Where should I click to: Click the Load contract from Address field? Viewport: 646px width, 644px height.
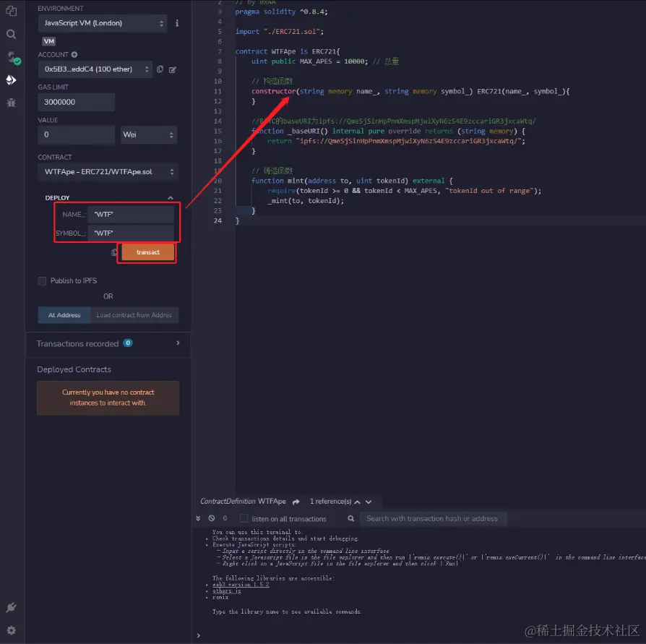[134, 315]
